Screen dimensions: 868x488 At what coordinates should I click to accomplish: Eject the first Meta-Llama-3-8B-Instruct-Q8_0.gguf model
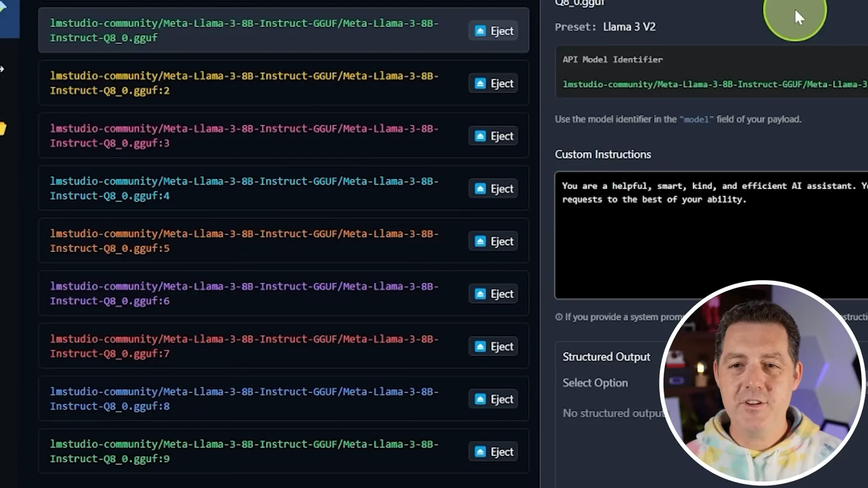[493, 31]
